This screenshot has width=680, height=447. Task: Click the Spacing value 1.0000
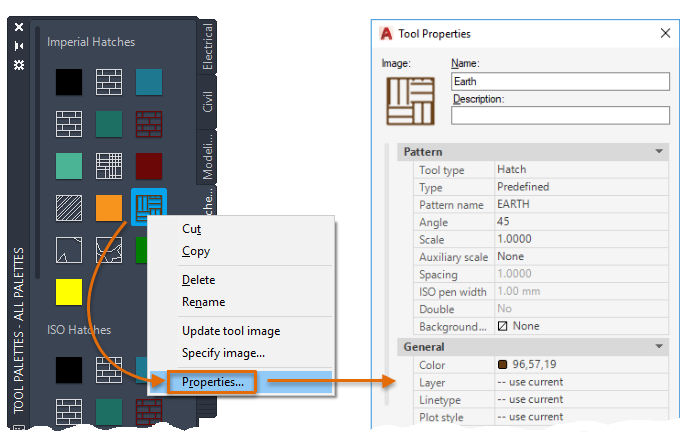pyautogui.click(x=581, y=274)
